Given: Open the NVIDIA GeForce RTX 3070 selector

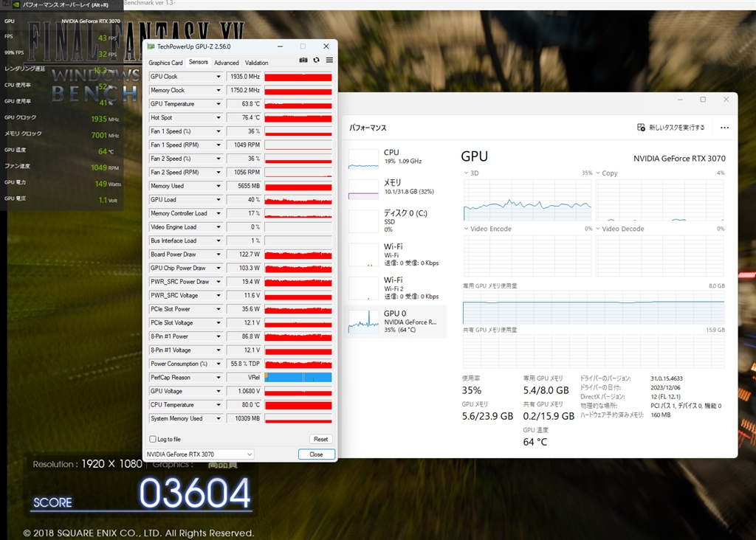Looking at the screenshot, I should pyautogui.click(x=199, y=454).
